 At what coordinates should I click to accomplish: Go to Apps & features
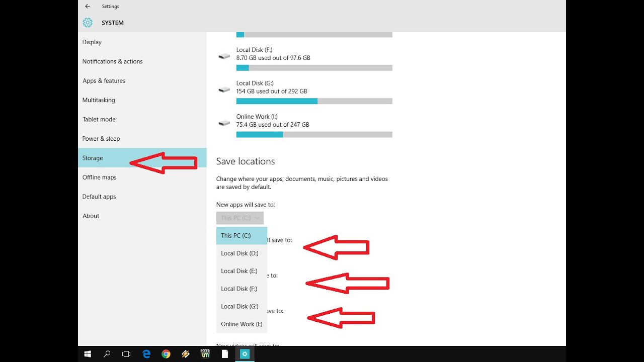[142, 81]
